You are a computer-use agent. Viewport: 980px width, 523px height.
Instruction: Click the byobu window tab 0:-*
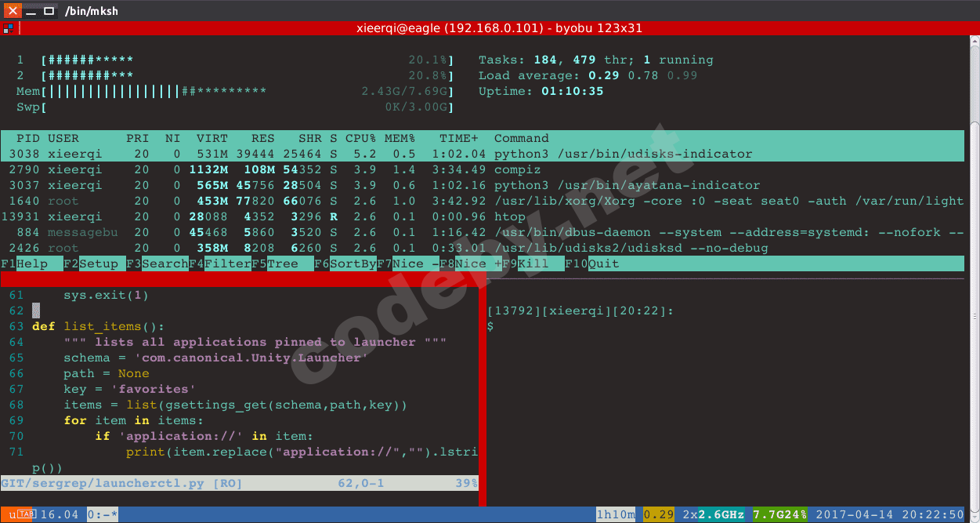click(103, 514)
